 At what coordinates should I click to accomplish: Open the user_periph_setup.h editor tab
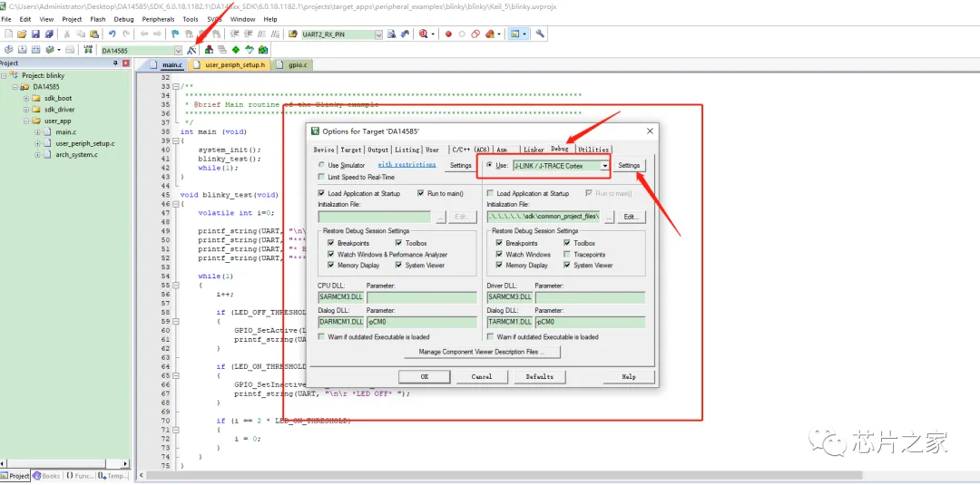(235, 65)
